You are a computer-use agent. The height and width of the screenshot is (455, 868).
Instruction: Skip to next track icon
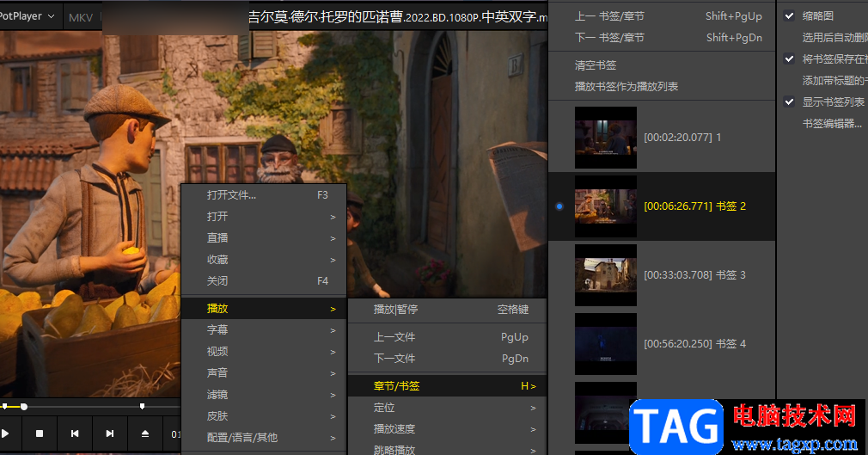tap(110, 433)
